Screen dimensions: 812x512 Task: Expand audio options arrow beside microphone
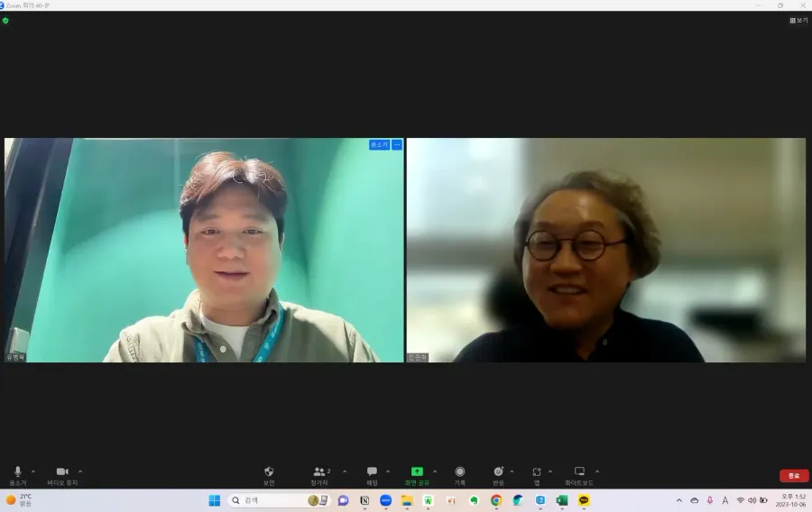33,471
